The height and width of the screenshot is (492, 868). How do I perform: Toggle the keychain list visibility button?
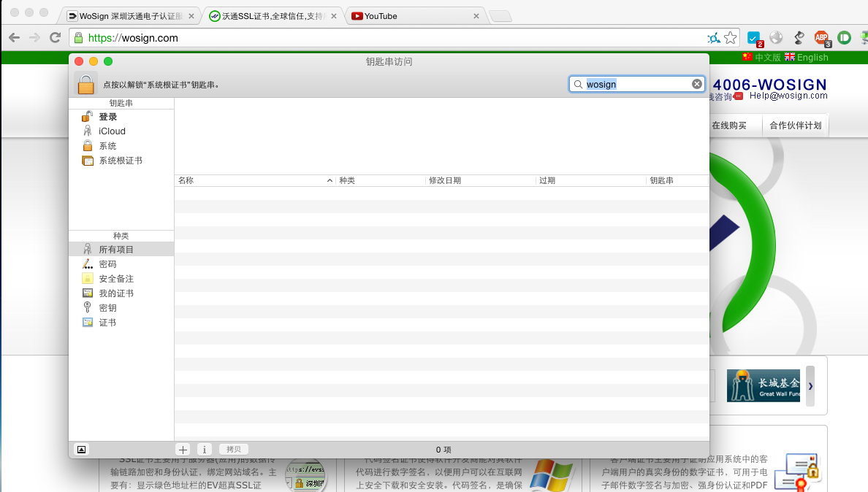coord(81,450)
